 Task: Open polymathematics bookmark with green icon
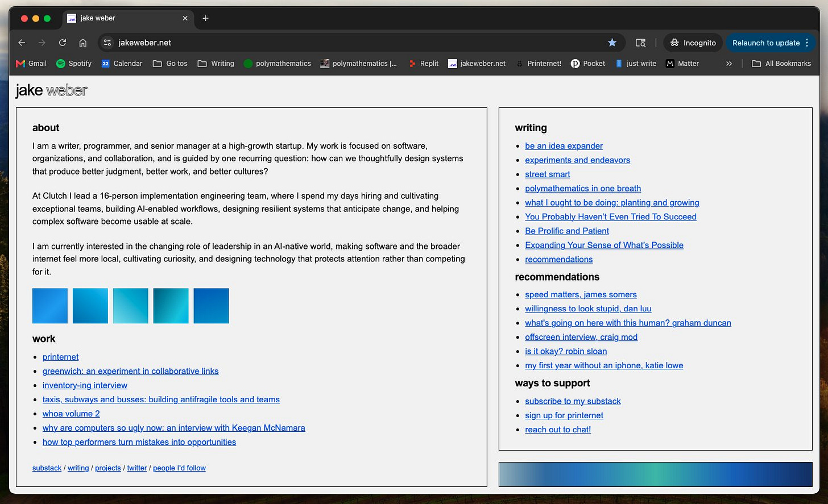click(x=277, y=64)
